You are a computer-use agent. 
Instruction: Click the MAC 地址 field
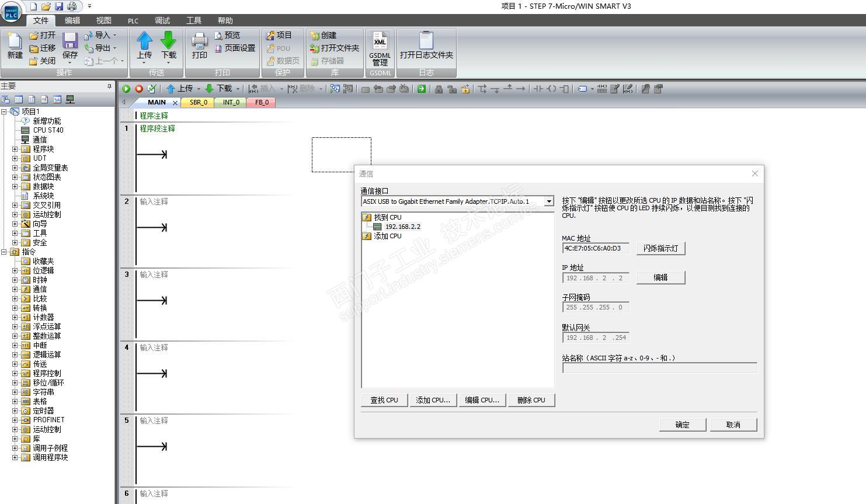pyautogui.click(x=596, y=248)
